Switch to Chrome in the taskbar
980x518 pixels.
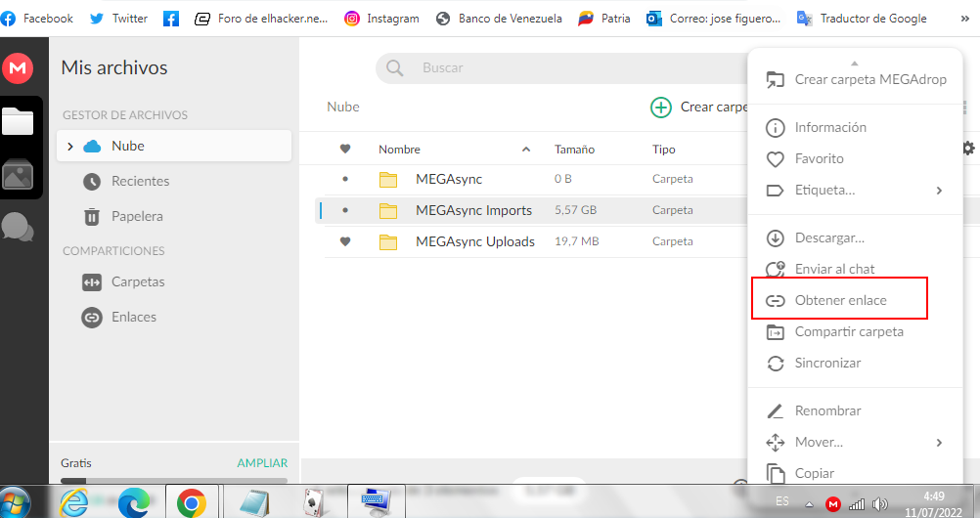click(x=192, y=501)
